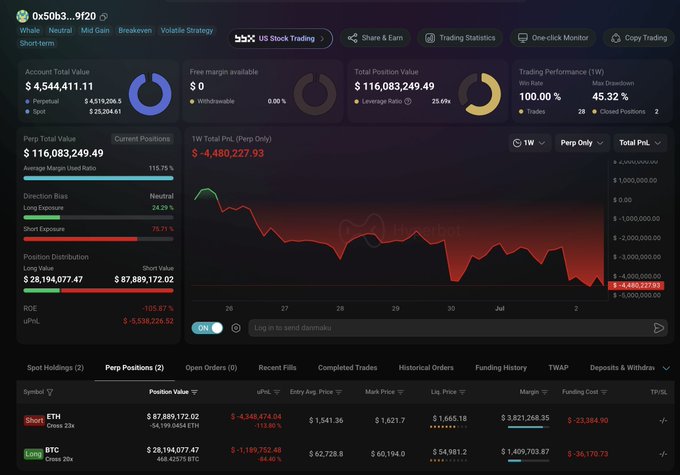Click the Breakeven tag
The image size is (680, 475).
click(x=135, y=30)
